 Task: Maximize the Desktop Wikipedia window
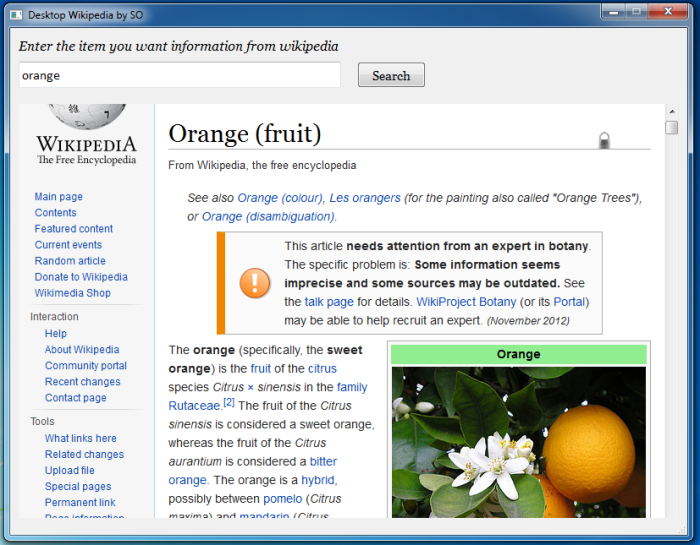click(637, 11)
